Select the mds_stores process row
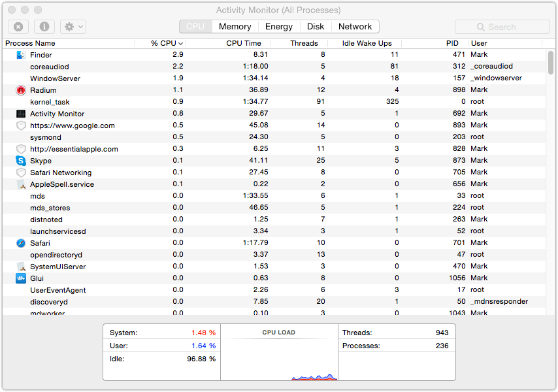The image size is (558, 392). click(x=274, y=207)
